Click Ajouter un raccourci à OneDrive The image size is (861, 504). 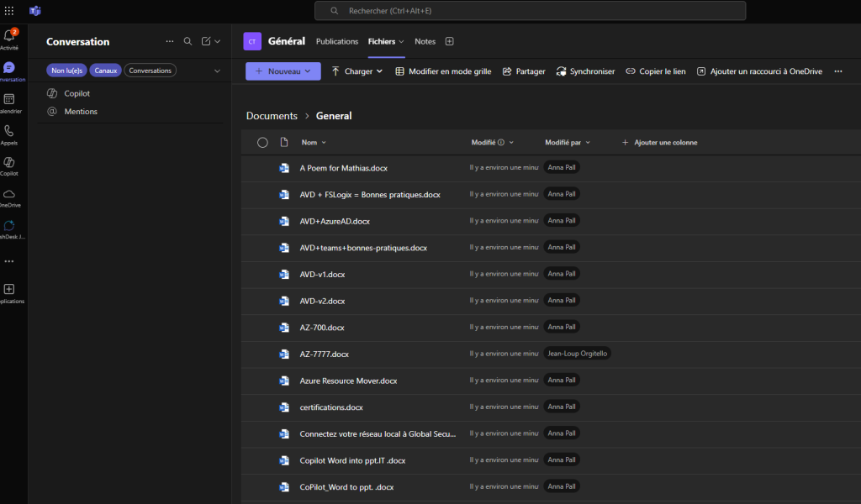coord(759,71)
